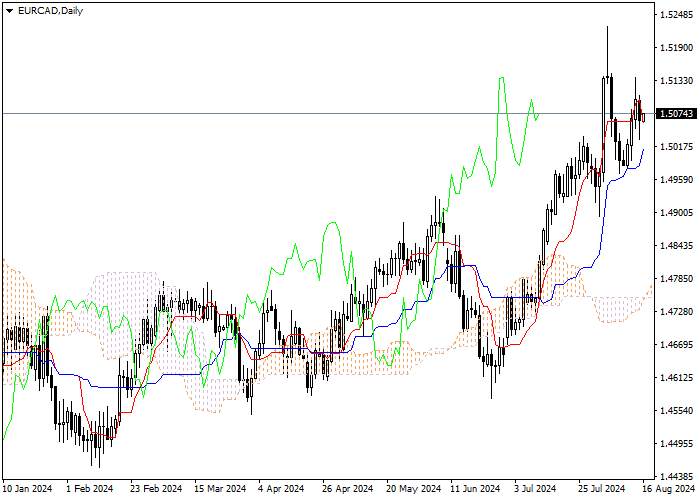Click the 26 Apr 2024 date label
This screenshot has width=700, height=500.
[x=348, y=488]
